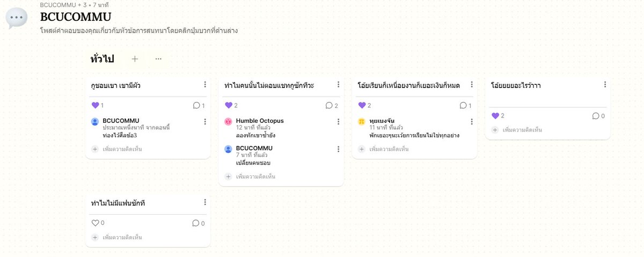
Task: Toggle the like heart on post ทำไมคนนั้นไม่ตอบแชทกูซักทีวะ
Action: (229, 105)
